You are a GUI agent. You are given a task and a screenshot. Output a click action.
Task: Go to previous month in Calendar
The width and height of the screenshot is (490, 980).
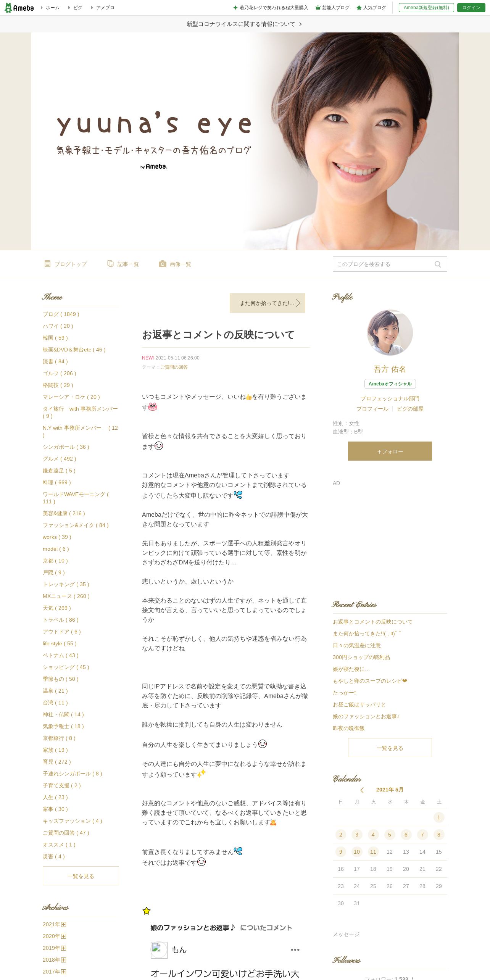pos(362,790)
